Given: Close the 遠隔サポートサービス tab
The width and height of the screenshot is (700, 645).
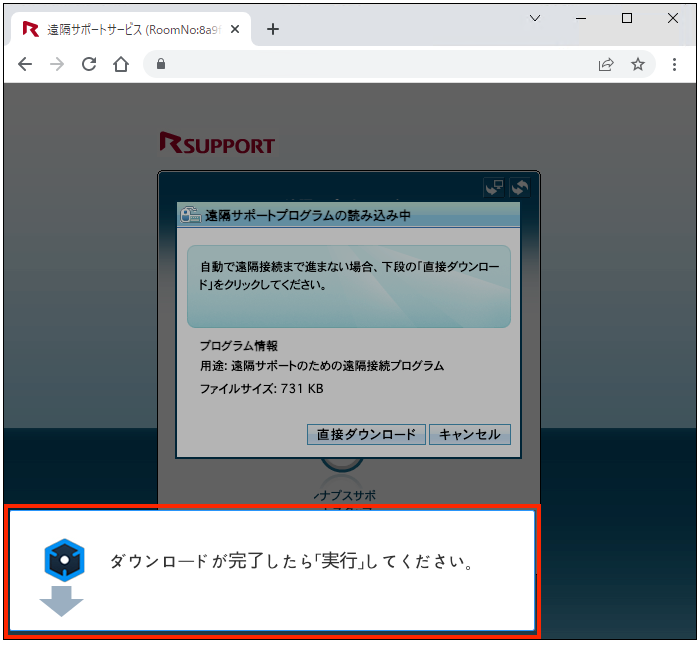Looking at the screenshot, I should (236, 29).
